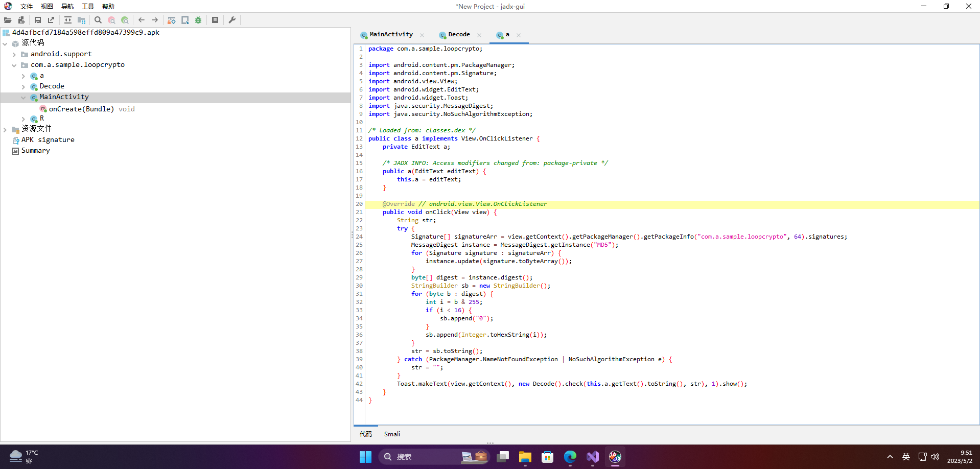The width and height of the screenshot is (980, 469).
Task: Click 'getPackageInfo' in the code
Action: point(669,237)
